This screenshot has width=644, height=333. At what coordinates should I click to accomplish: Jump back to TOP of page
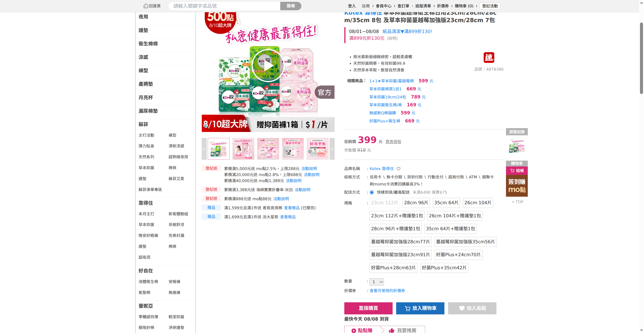pyautogui.click(x=517, y=202)
